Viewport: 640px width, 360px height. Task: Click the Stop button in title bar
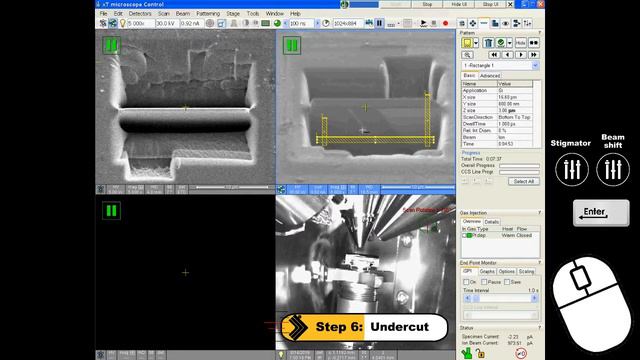(427, 4)
